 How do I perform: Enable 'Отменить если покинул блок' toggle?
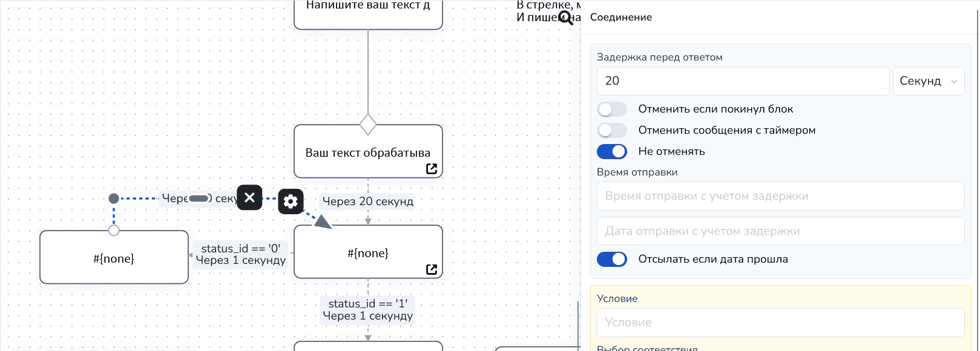click(x=612, y=109)
